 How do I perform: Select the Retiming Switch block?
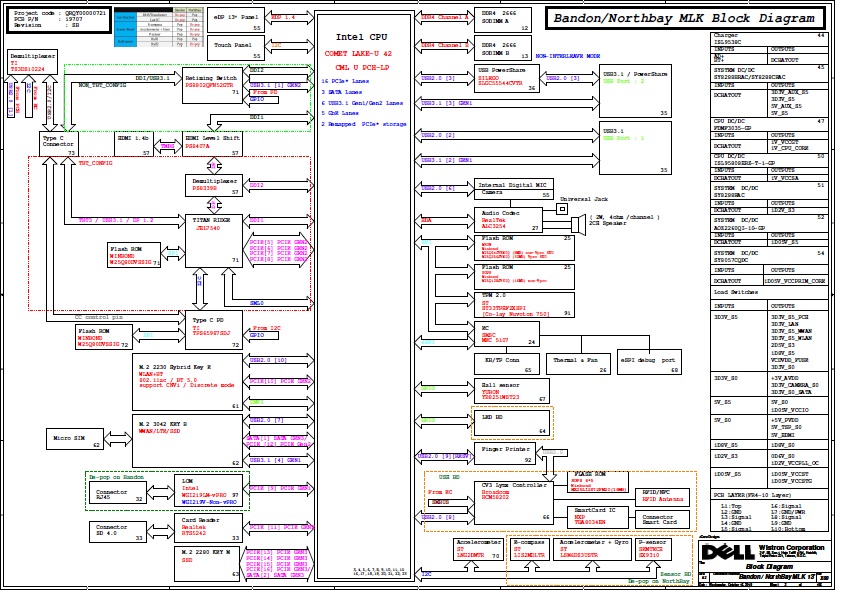tap(212, 82)
